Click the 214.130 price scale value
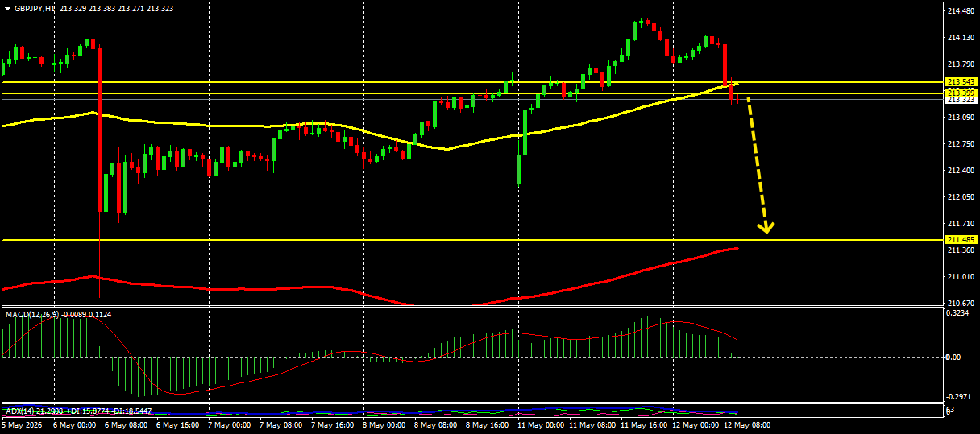Image resolution: width=980 pixels, height=434 pixels. point(962,38)
